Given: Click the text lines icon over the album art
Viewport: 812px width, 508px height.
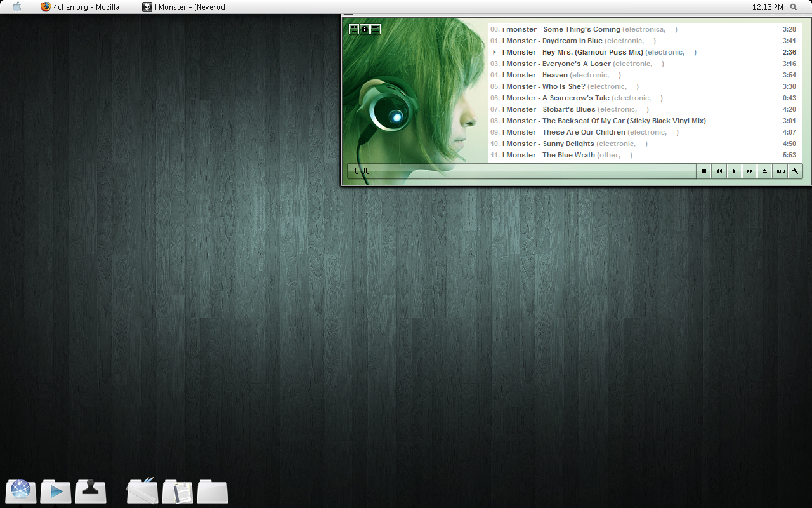Looking at the screenshot, I should point(376,29).
